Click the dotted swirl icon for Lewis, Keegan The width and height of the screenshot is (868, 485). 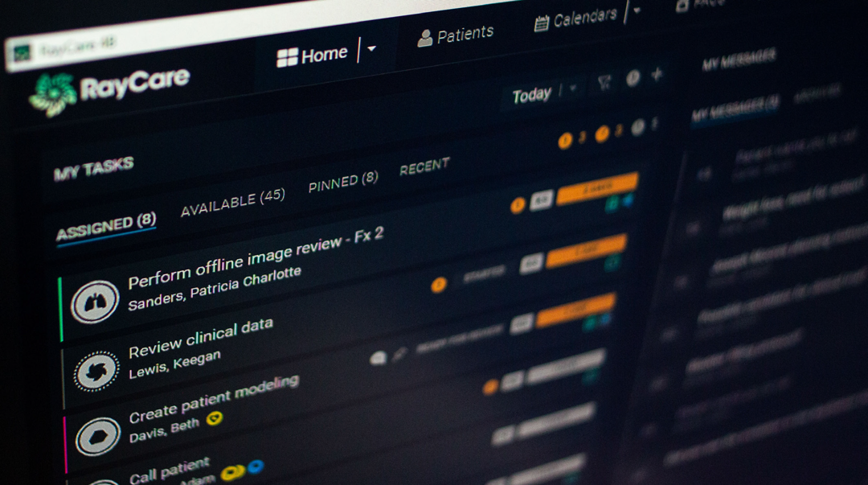click(x=96, y=372)
